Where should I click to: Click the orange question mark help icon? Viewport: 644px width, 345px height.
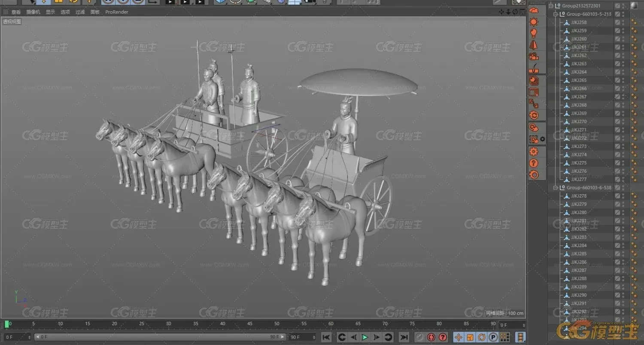pyautogui.click(x=534, y=163)
